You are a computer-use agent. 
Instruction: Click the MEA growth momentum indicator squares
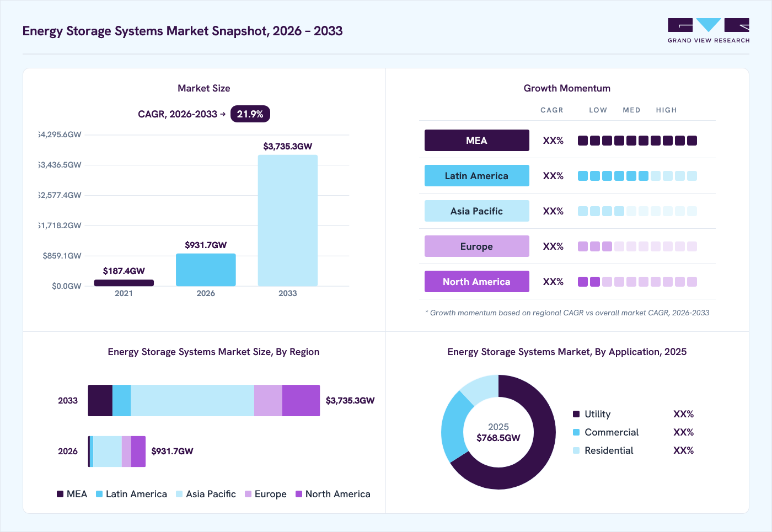click(637, 141)
